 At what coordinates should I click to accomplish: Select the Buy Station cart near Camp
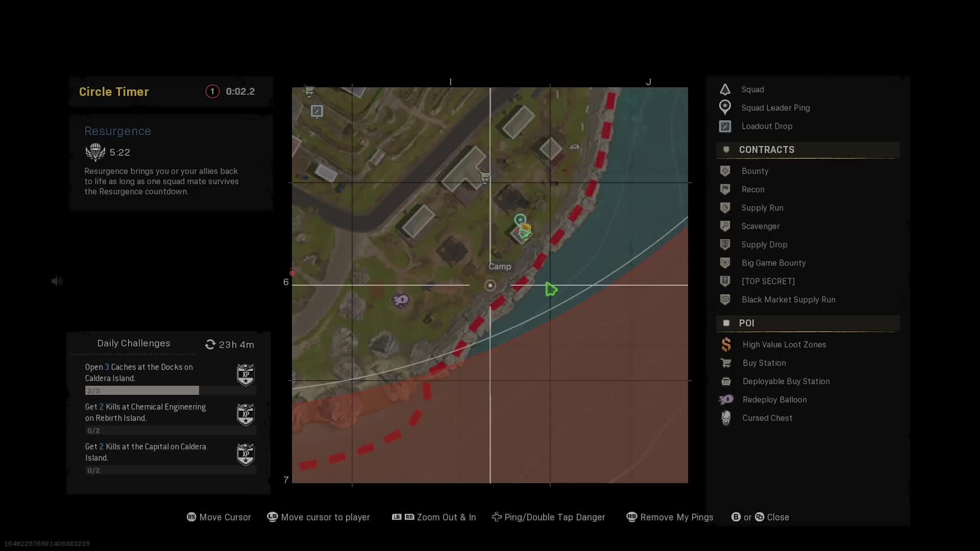point(484,177)
